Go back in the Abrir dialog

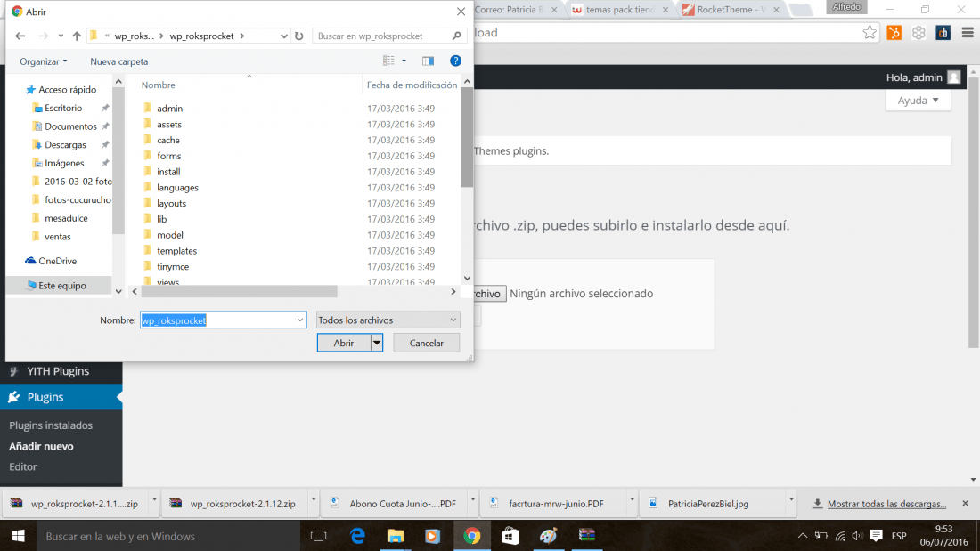(20, 36)
